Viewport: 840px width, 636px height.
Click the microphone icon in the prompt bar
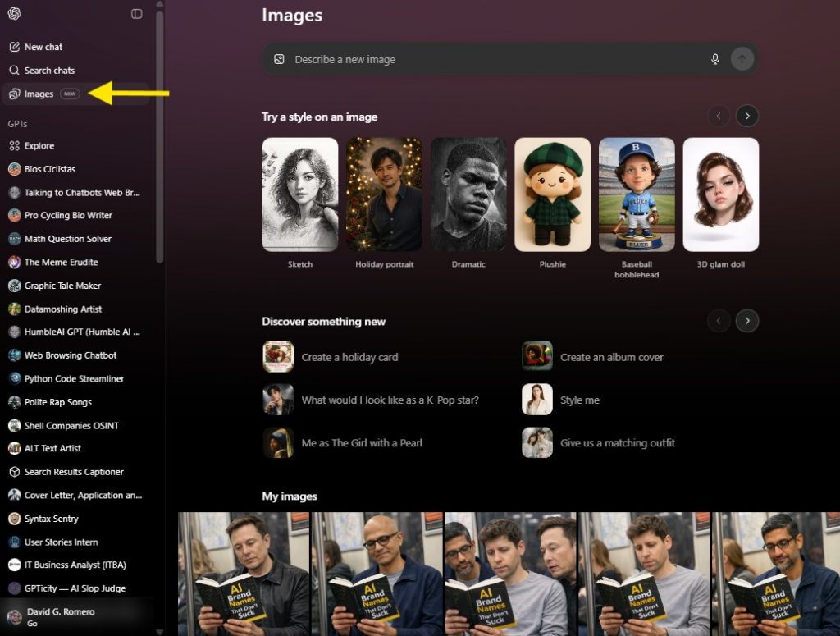[x=715, y=59]
